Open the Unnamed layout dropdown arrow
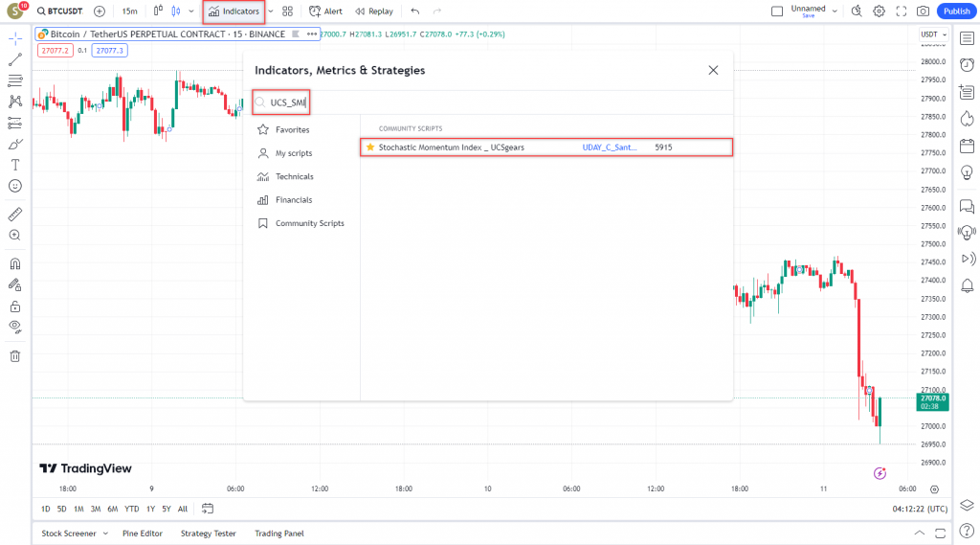 click(835, 11)
